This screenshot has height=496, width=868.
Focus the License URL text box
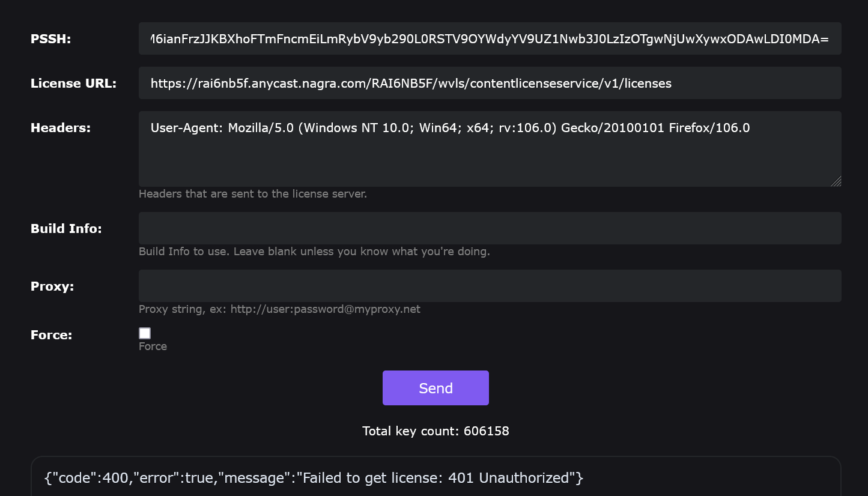(490, 83)
